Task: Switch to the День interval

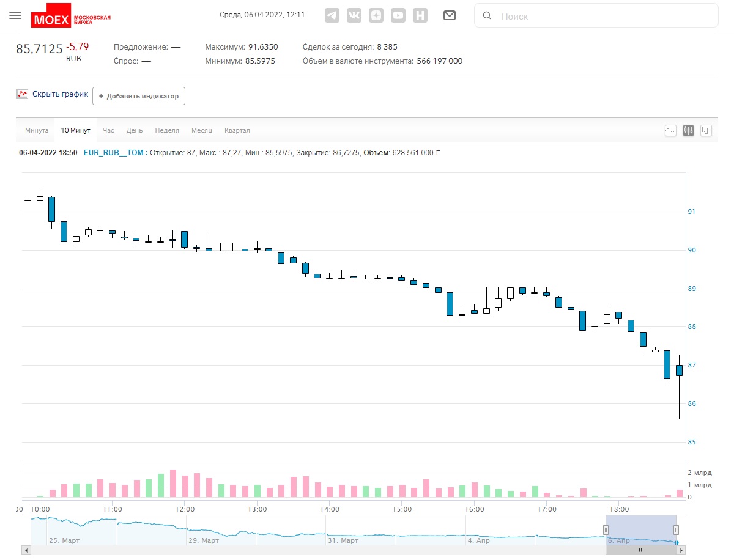Action: [x=135, y=130]
